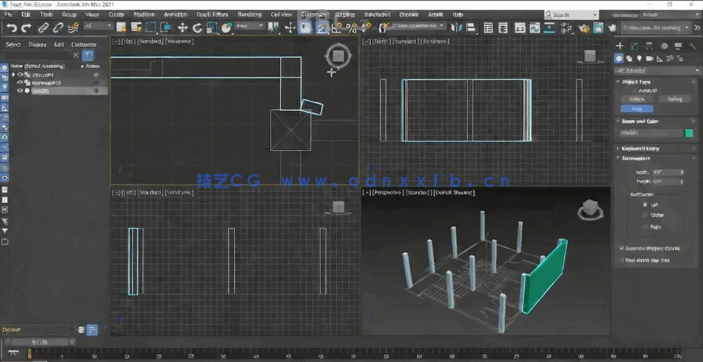Image resolution: width=703 pixels, height=362 pixels.
Task: Open the Tools menu
Action: tap(47, 15)
